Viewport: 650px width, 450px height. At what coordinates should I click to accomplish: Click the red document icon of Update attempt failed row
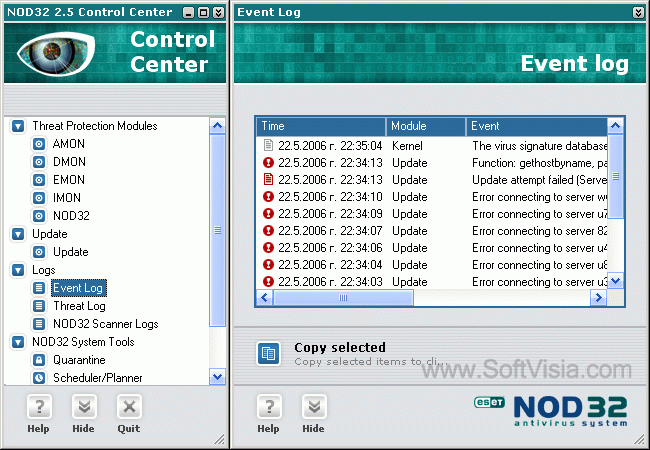coord(268,179)
